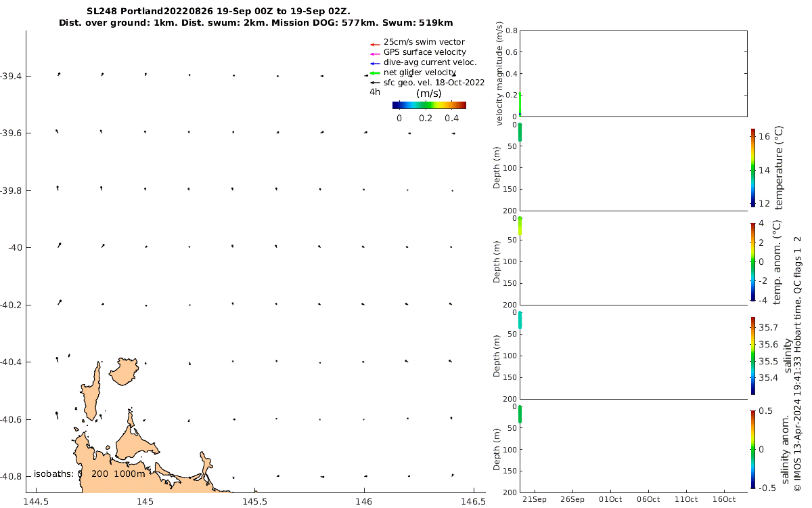Screen dimensions: 812x508
Task: Click the -40.4 latitude tick label
Action: click(x=11, y=362)
